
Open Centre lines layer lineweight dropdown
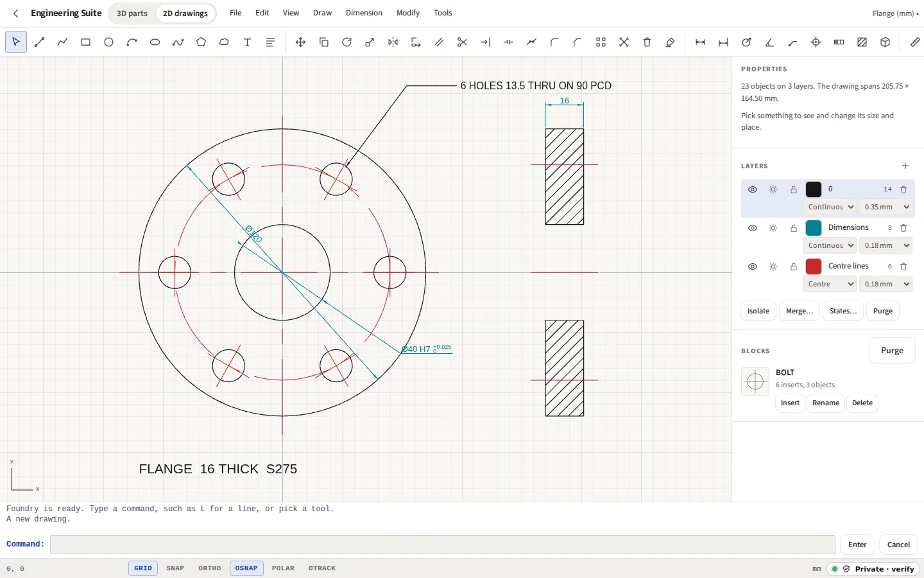tap(886, 284)
